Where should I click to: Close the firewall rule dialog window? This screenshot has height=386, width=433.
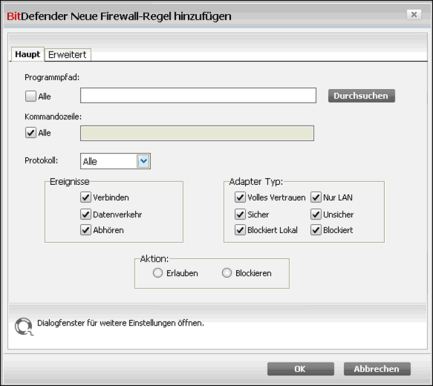(x=414, y=15)
